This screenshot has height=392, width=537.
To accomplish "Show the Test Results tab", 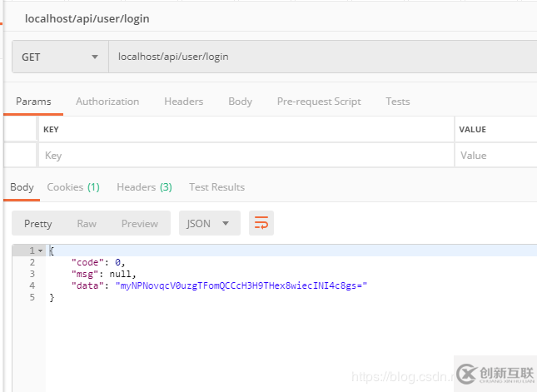I will (216, 187).
